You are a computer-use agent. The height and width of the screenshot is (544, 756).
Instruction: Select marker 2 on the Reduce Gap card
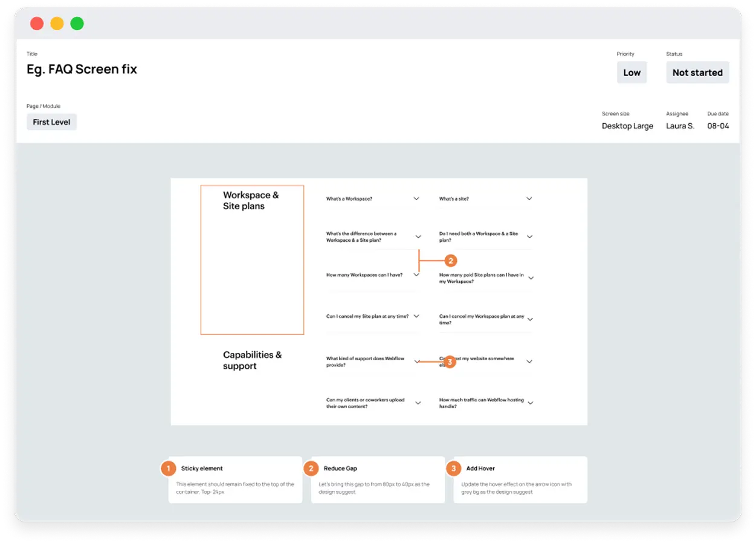coord(311,468)
